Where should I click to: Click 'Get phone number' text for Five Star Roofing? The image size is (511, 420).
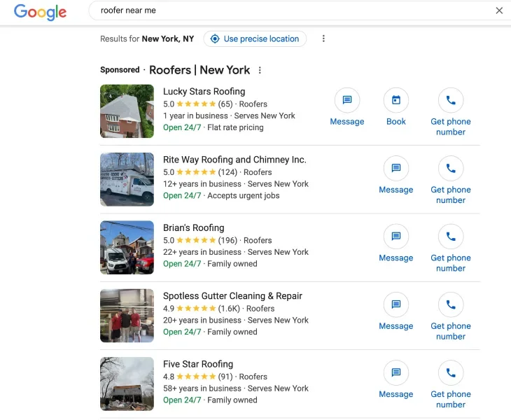point(451,399)
